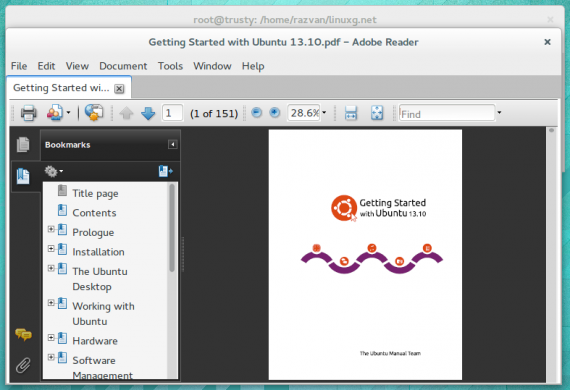This screenshot has height=390, width=570.
Task: Open the Tools menu
Action: 170,66
